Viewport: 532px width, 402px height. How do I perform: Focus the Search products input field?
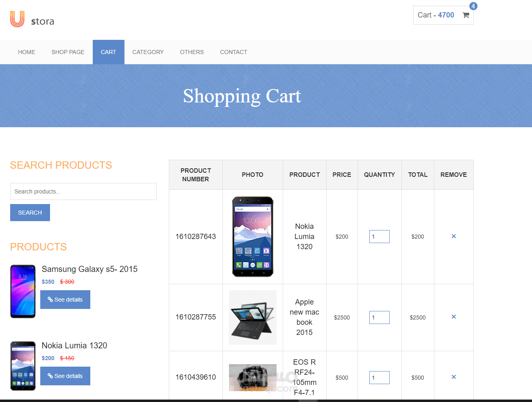pos(83,191)
